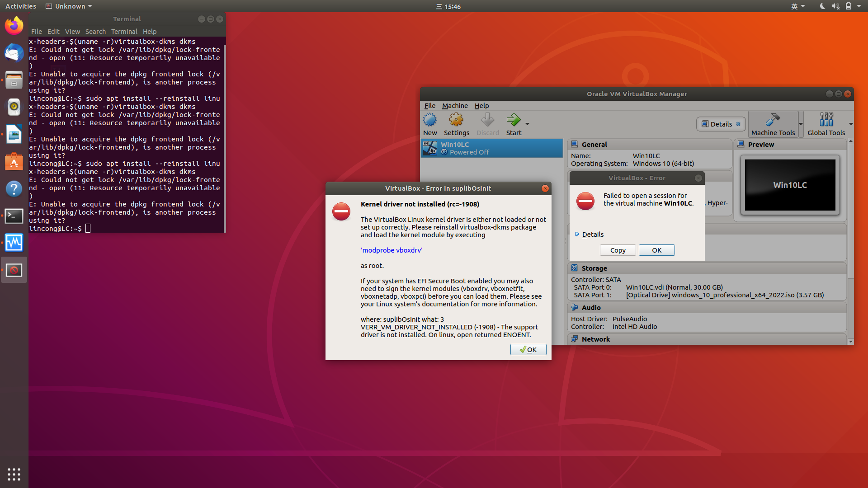Open the Search menu in Terminal
The image size is (868, 488).
tap(95, 31)
